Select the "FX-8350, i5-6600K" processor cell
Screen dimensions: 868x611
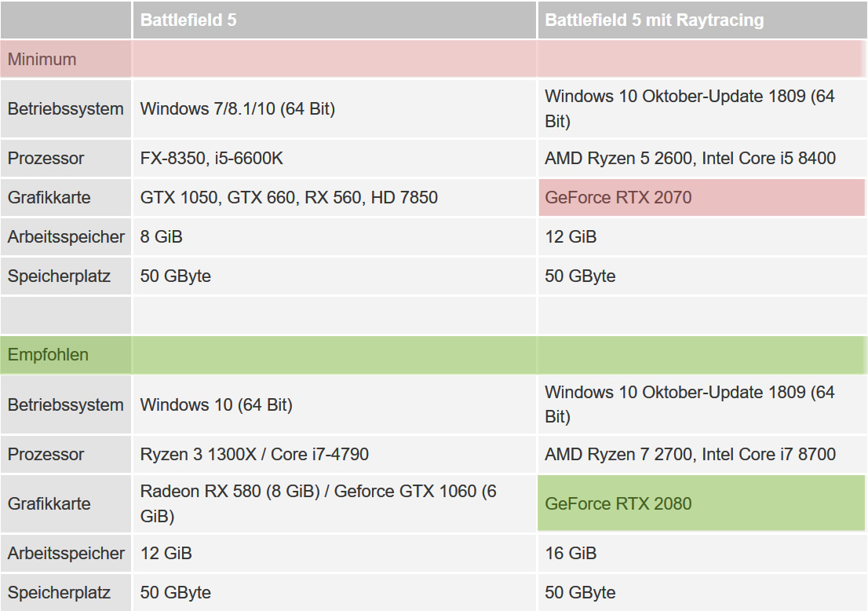coord(211,158)
